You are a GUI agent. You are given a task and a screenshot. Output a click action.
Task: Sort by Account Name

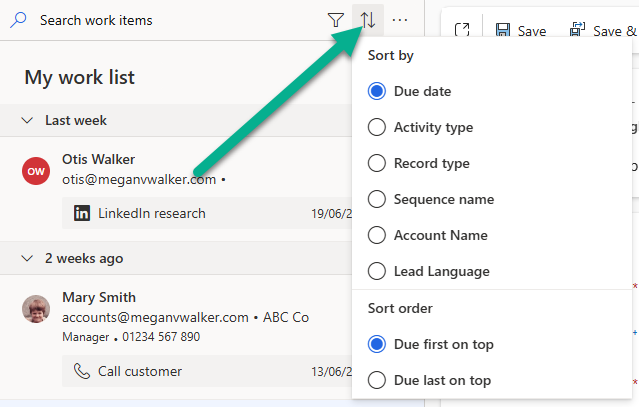(x=377, y=235)
